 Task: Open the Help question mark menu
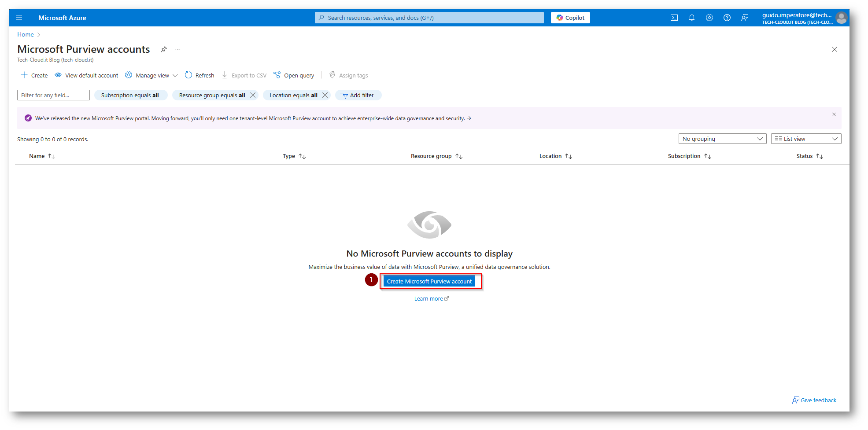pos(727,18)
